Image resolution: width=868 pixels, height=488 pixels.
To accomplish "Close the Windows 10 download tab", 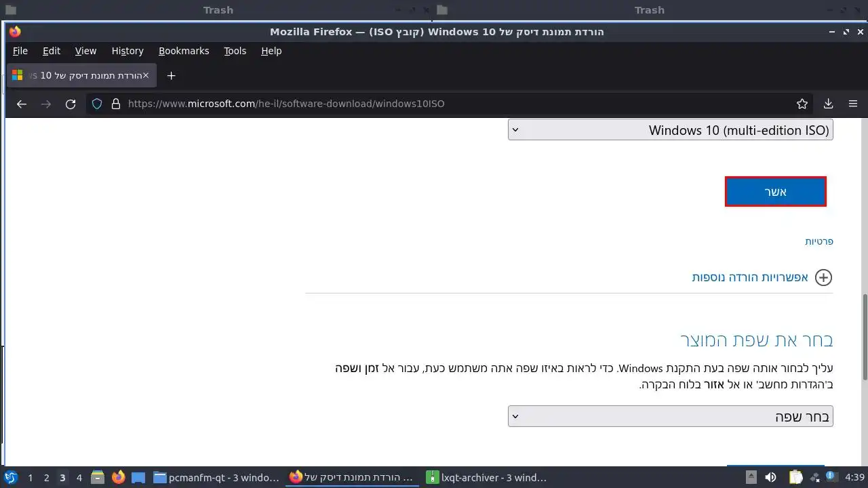I will click(x=145, y=75).
